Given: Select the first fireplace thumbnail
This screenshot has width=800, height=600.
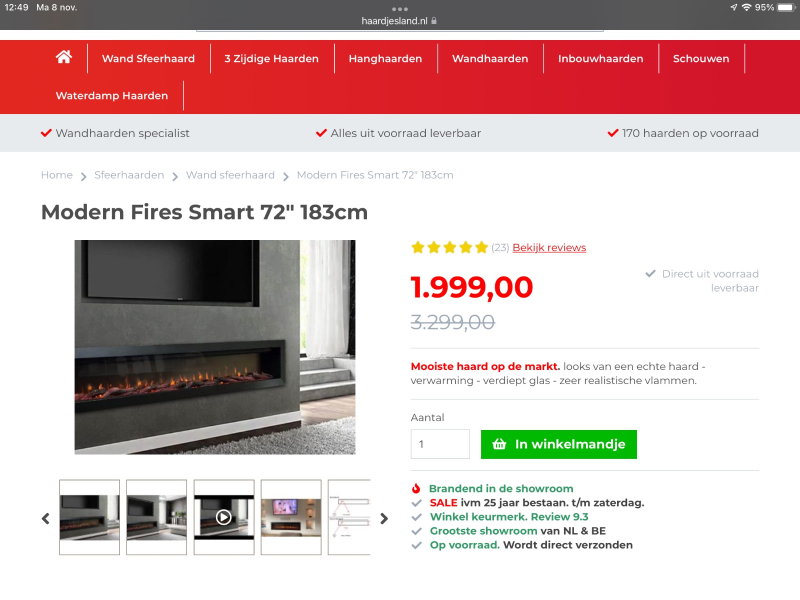Looking at the screenshot, I should (89, 517).
